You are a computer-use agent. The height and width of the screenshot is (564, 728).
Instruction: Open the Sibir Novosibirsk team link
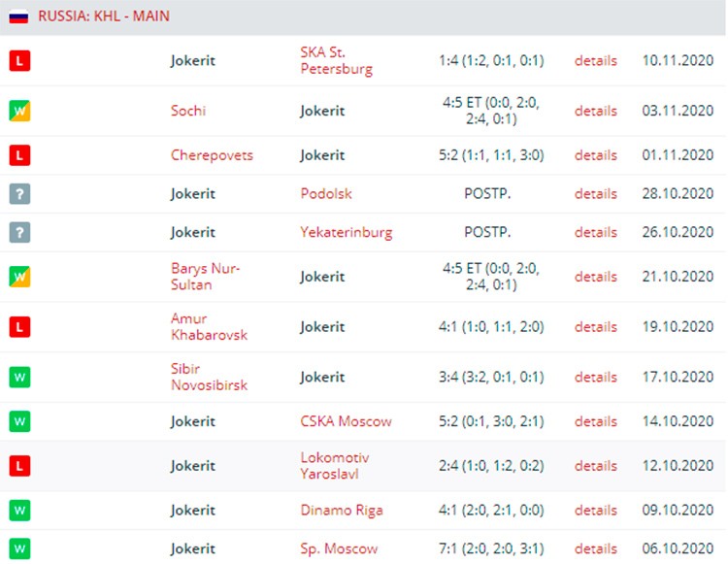(209, 377)
